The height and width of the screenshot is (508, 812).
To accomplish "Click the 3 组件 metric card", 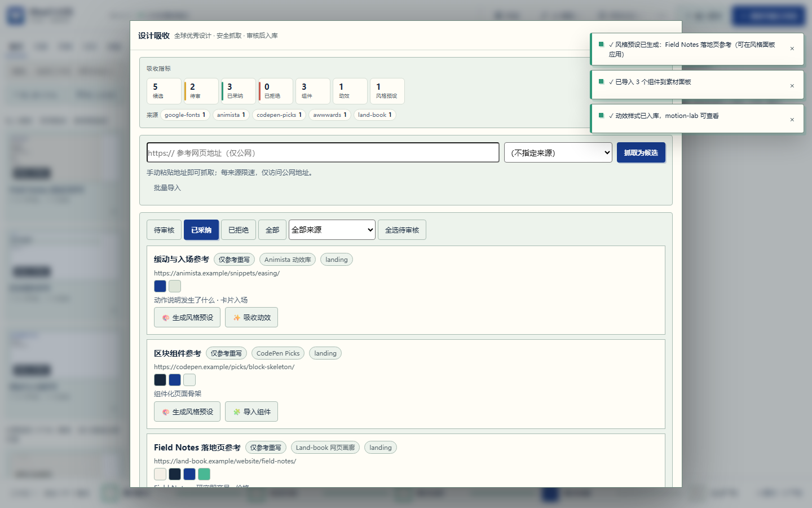I will [313, 91].
